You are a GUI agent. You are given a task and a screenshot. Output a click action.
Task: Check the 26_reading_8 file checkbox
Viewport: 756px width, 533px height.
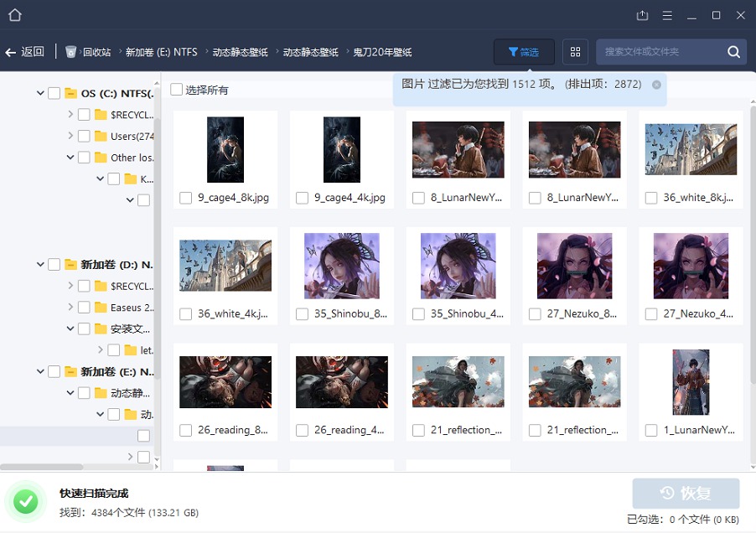click(185, 431)
